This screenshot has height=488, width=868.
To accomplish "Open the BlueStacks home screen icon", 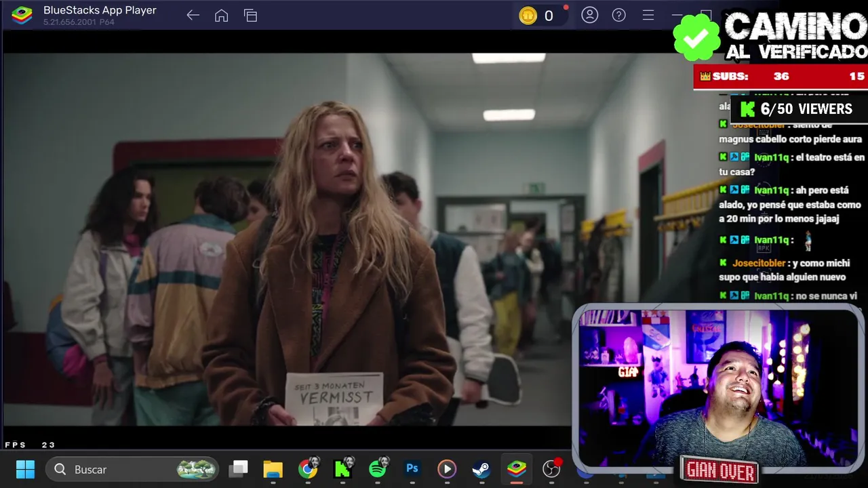I will pyautogui.click(x=222, y=15).
